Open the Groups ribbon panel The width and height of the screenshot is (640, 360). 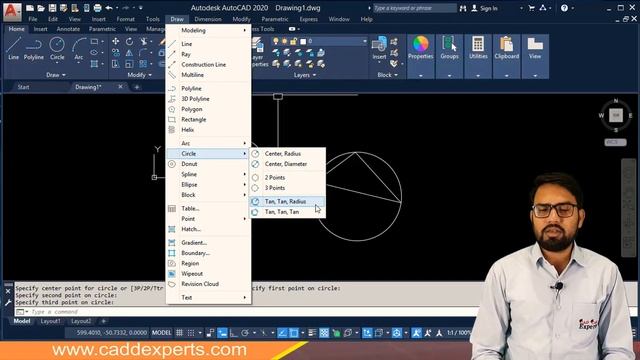tap(449, 56)
